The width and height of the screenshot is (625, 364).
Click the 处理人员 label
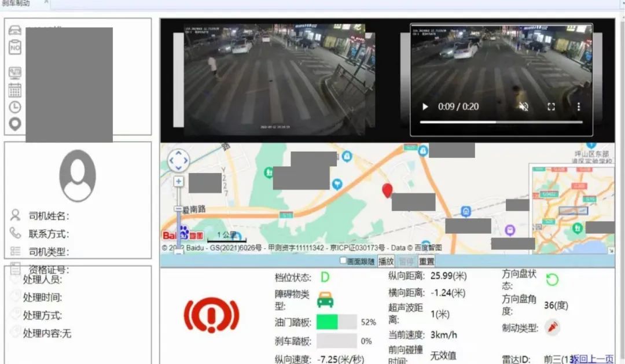click(x=42, y=280)
